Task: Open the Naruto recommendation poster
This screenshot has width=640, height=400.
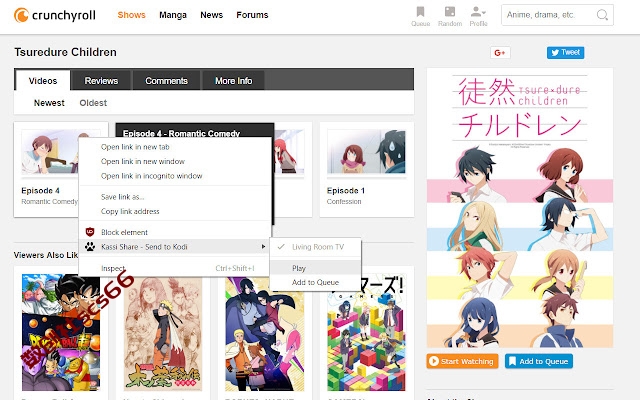Action: point(163,333)
